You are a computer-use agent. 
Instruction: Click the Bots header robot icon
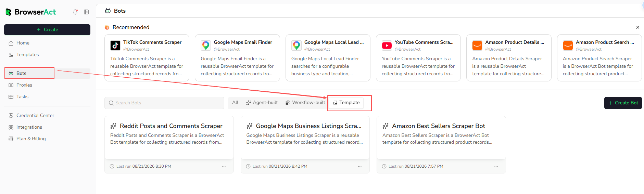(x=108, y=11)
